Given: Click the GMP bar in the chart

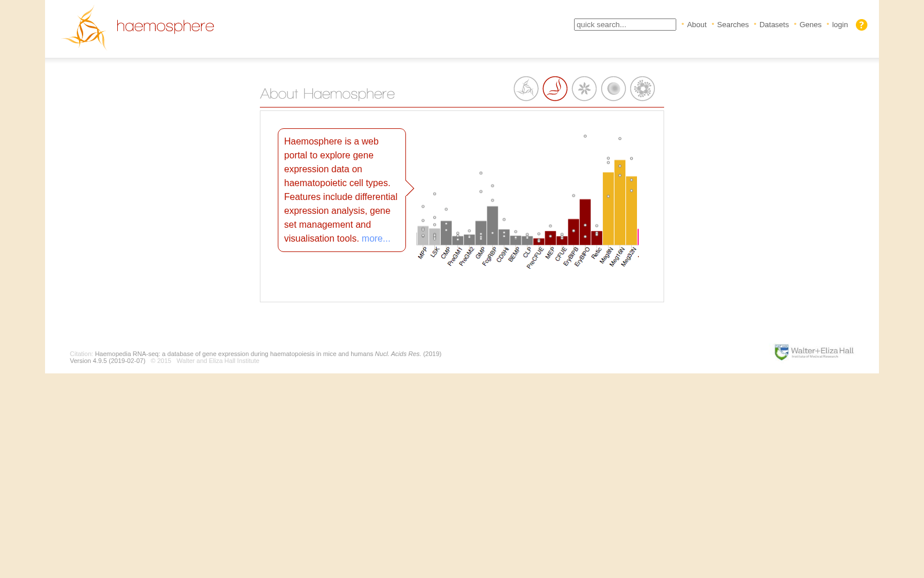Looking at the screenshot, I should tap(480, 233).
